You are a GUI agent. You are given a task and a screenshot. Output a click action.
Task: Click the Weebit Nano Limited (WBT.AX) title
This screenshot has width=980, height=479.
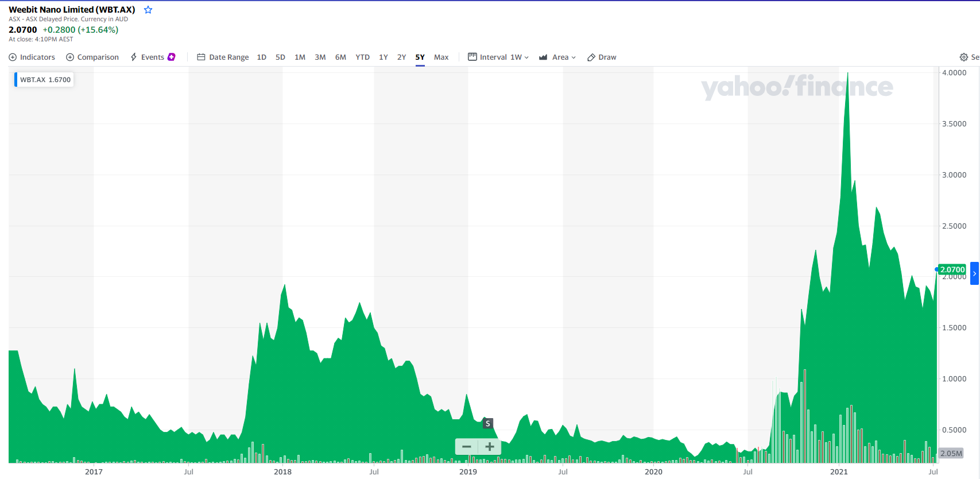(x=72, y=10)
